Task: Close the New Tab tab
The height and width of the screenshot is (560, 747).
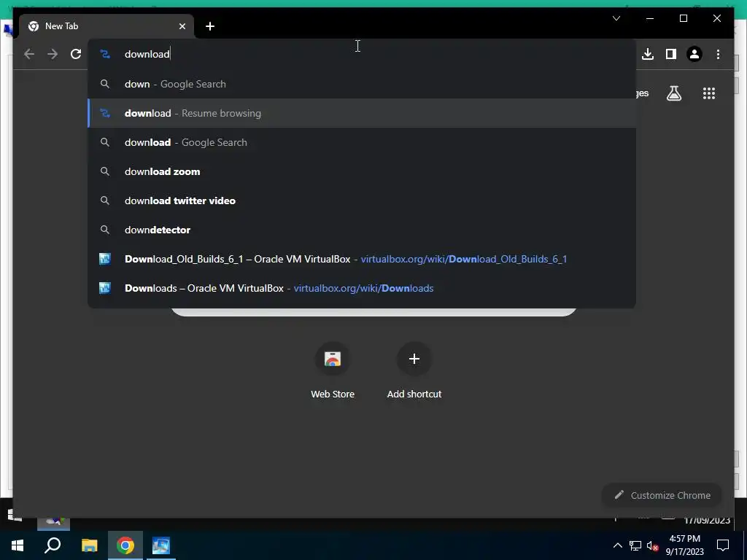Action: pyautogui.click(x=182, y=26)
